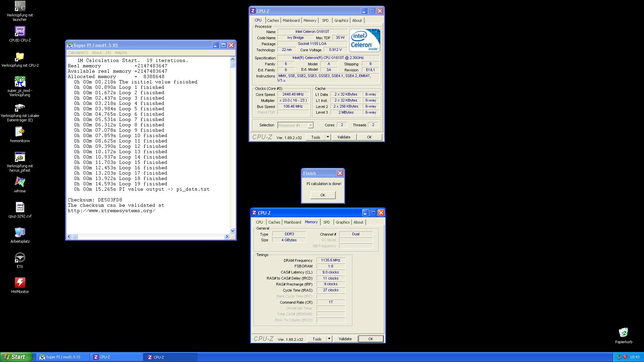Click the system tray clock 18:43
Viewport: 644px width, 362px height.
(x=635, y=357)
